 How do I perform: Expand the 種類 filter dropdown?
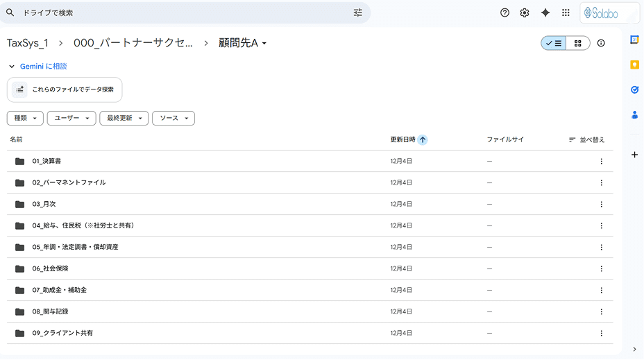pyautogui.click(x=26, y=119)
